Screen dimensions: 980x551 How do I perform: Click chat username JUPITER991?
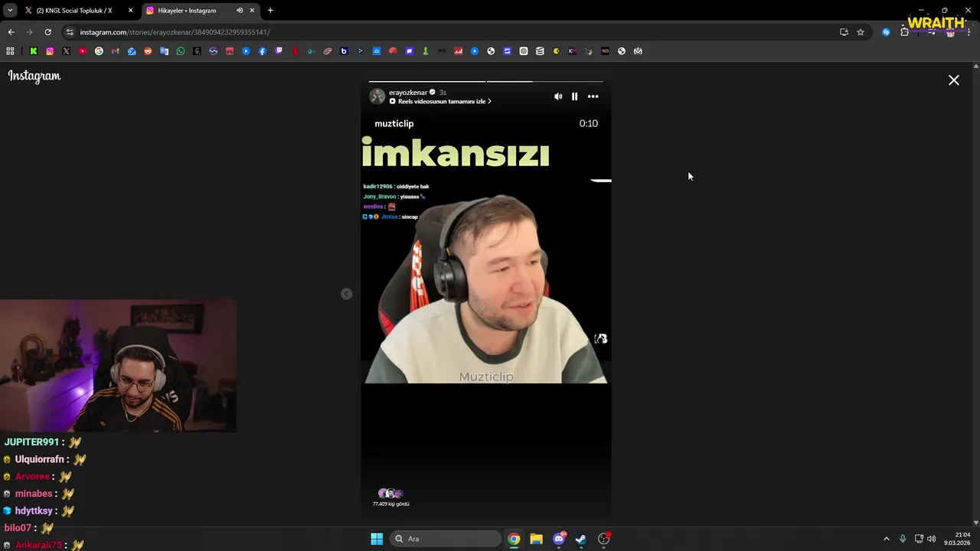click(31, 442)
